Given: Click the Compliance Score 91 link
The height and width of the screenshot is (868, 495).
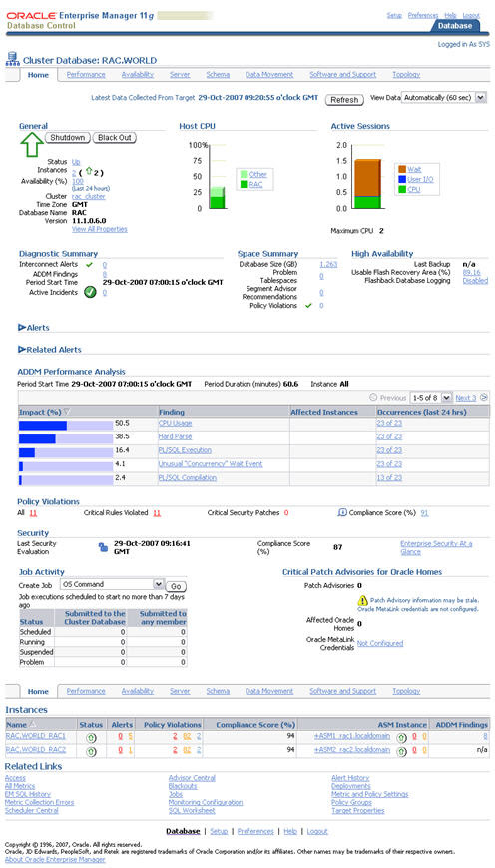Looking at the screenshot, I should point(424,513).
